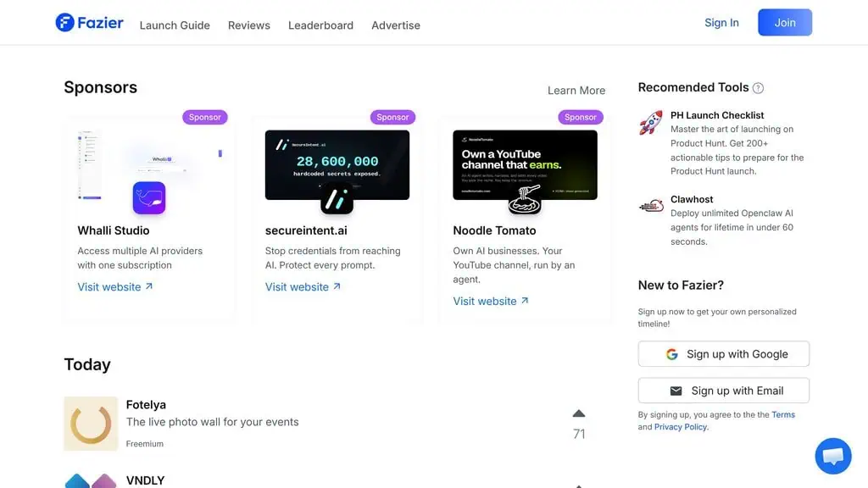
Task: Open the Whalli Studio preview thumbnail
Action: pos(149,164)
